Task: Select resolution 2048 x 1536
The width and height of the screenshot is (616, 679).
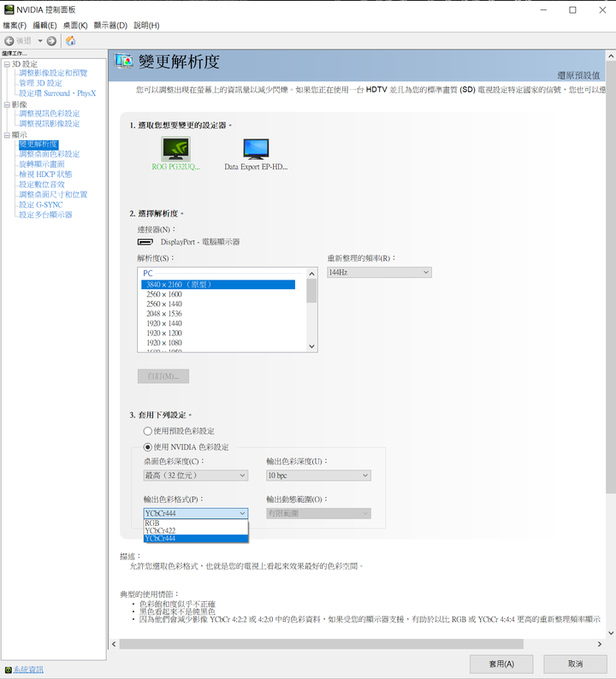Action: [164, 314]
